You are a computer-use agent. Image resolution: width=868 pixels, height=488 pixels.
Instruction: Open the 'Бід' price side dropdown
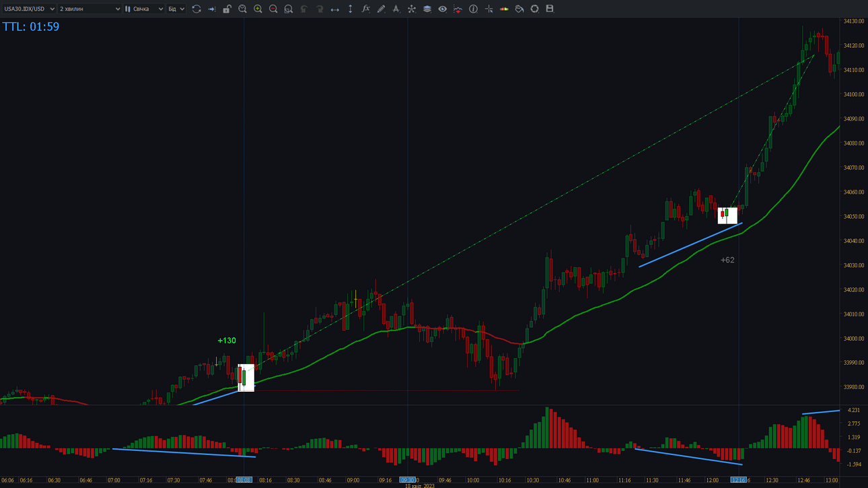click(176, 9)
